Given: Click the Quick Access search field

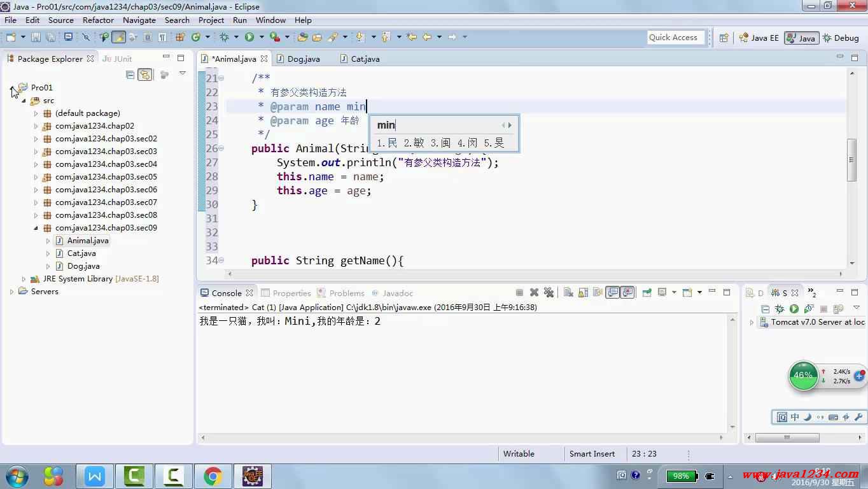Looking at the screenshot, I should pyautogui.click(x=676, y=38).
